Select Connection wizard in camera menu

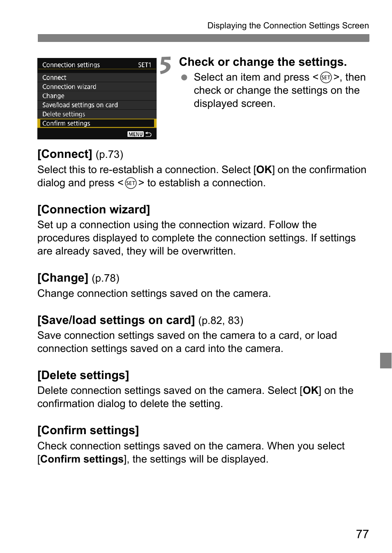pos(97,86)
